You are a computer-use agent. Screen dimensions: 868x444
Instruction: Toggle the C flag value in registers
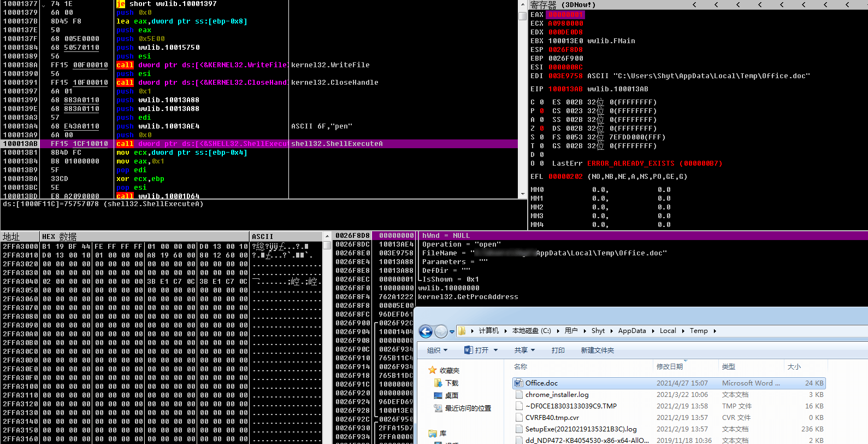(541, 102)
